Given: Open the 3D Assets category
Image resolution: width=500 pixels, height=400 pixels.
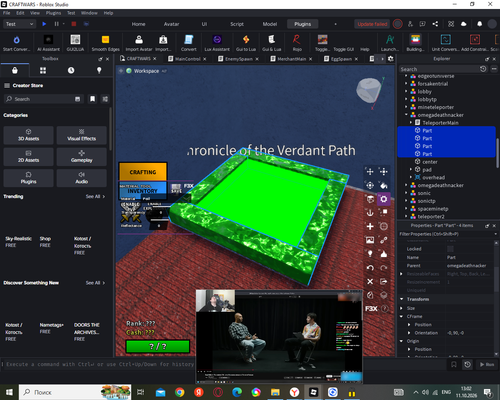Looking at the screenshot, I should click(x=28, y=135).
